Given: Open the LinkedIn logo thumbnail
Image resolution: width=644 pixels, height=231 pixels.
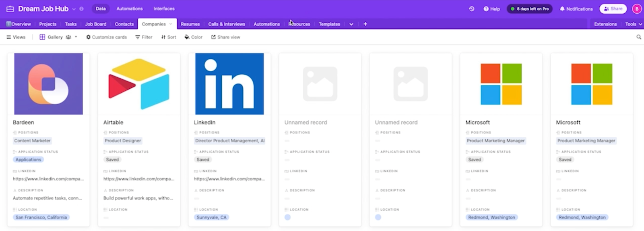Looking at the screenshot, I should coord(229,84).
